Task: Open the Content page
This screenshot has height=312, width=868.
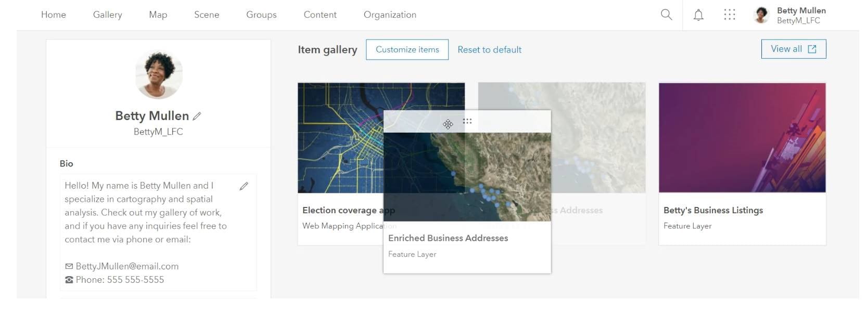Action: click(320, 15)
